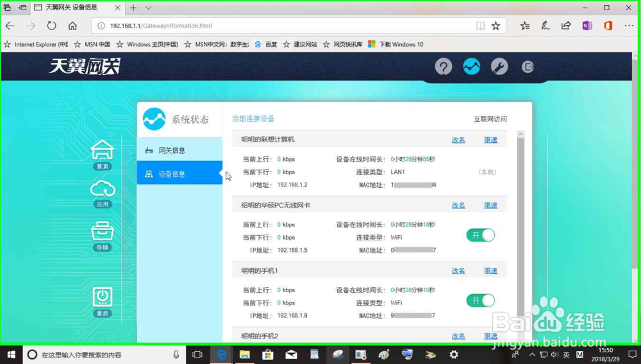Rename 明明的手机2 via 改名

click(458, 336)
